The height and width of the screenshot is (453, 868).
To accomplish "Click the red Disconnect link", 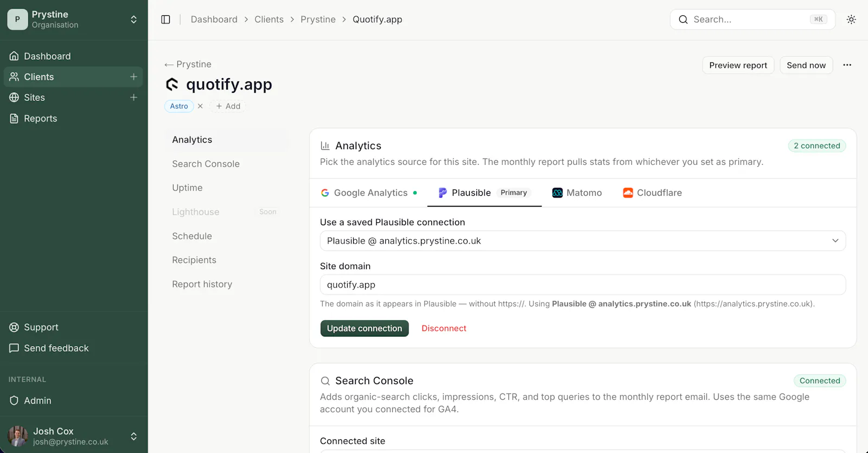I will 444,328.
